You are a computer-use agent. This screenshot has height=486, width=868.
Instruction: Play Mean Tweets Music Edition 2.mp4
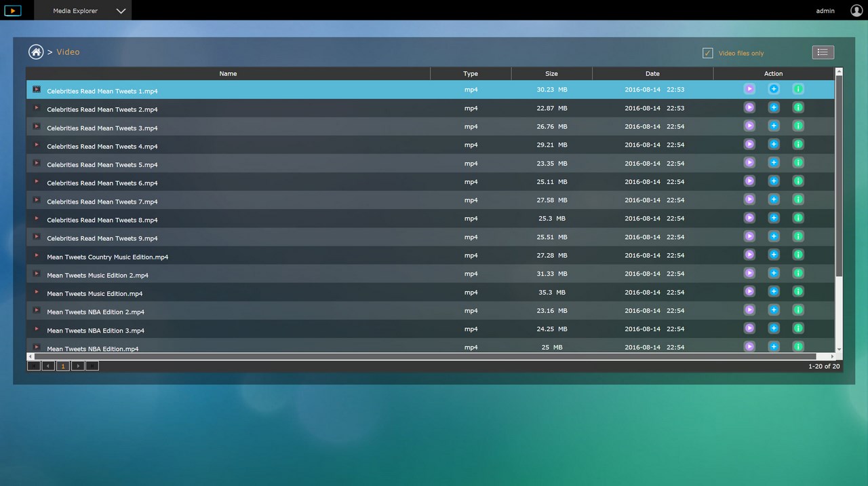coord(749,273)
